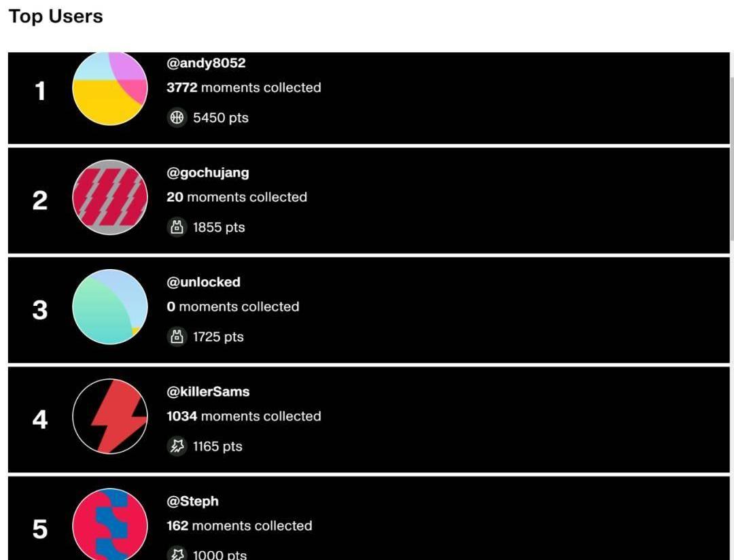Click 3772 moments collected text

click(x=244, y=88)
